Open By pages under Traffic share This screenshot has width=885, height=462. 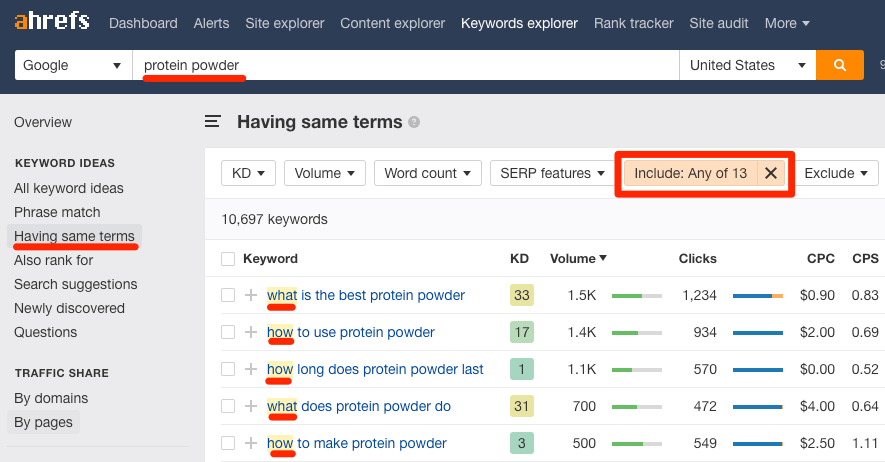coord(43,423)
